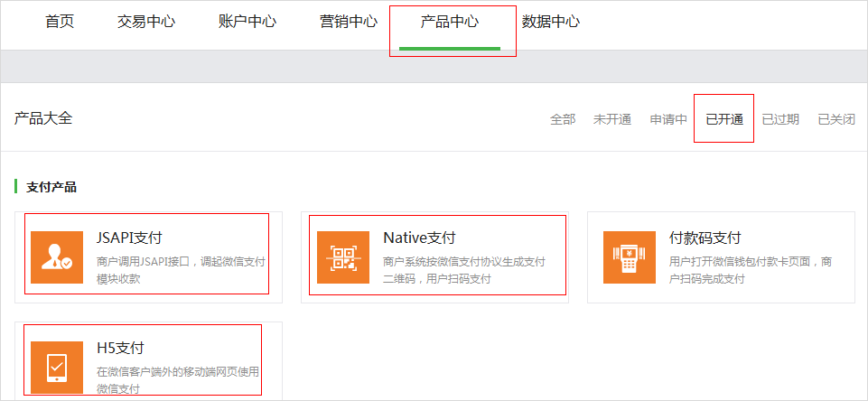Open the H5支付 product title
The width and height of the screenshot is (868, 401).
tap(120, 348)
